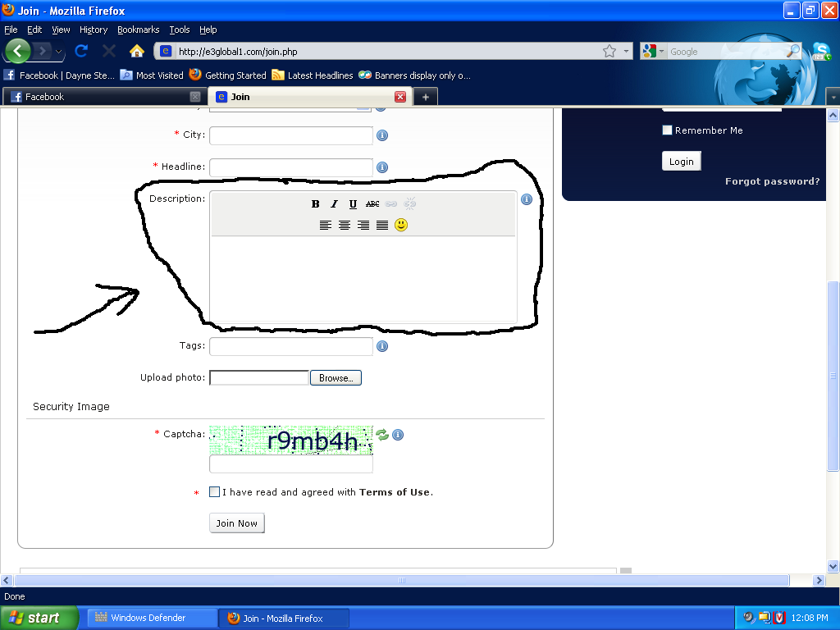Click the Browse... upload button
Viewport: 840px width, 630px height.
[x=336, y=378]
